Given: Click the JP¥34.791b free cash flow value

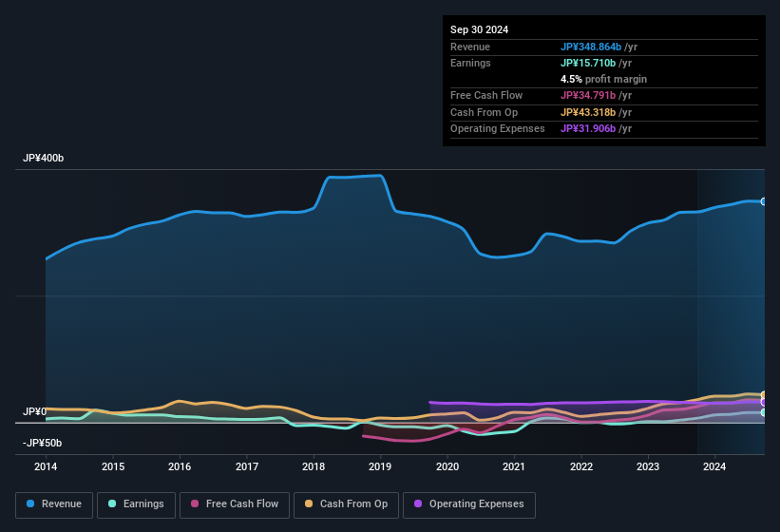Looking at the screenshot, I should pos(588,95).
